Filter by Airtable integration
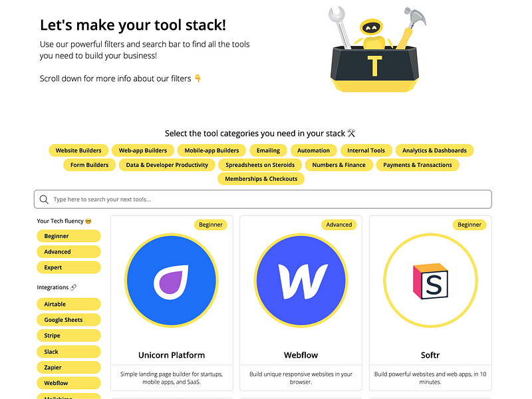 click(68, 304)
